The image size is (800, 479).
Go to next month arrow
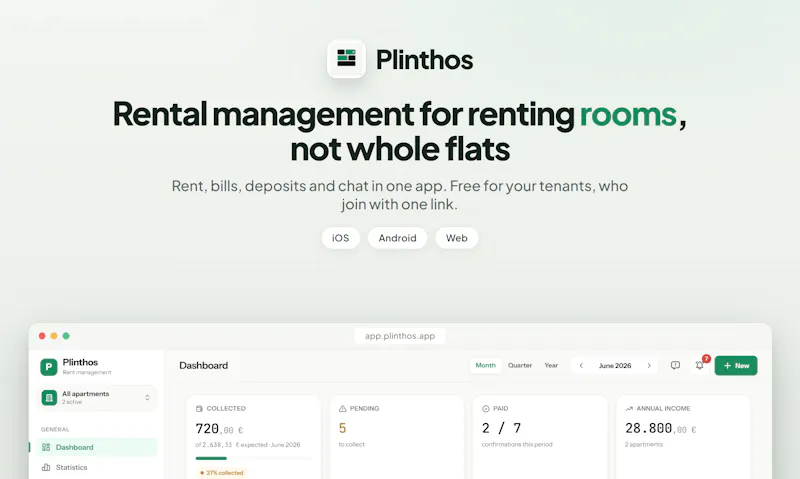tap(649, 365)
